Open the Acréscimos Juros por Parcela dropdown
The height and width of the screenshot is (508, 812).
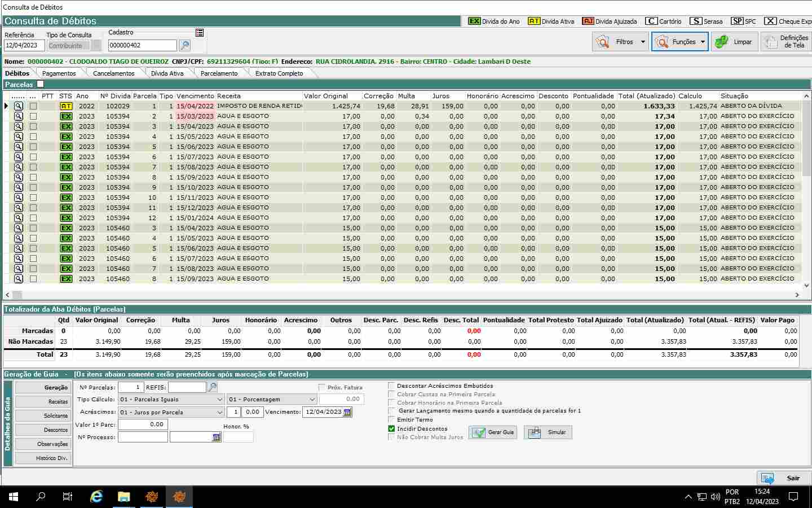(219, 413)
